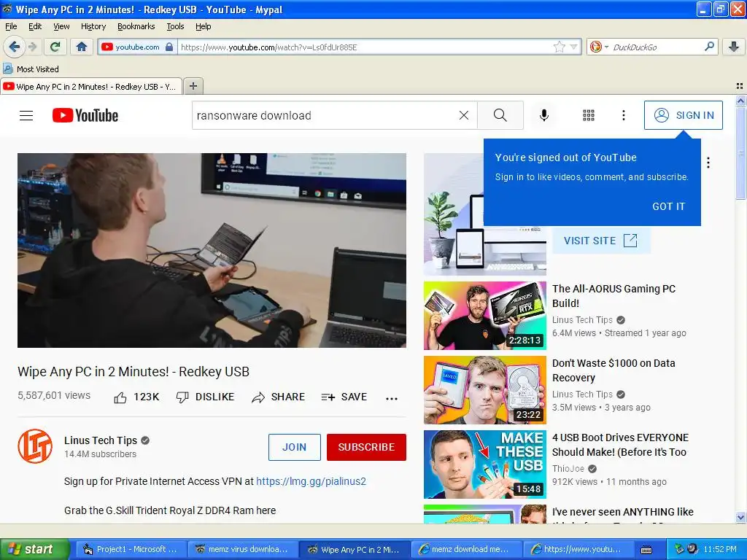Reload the page with the refresh icon

point(55,47)
